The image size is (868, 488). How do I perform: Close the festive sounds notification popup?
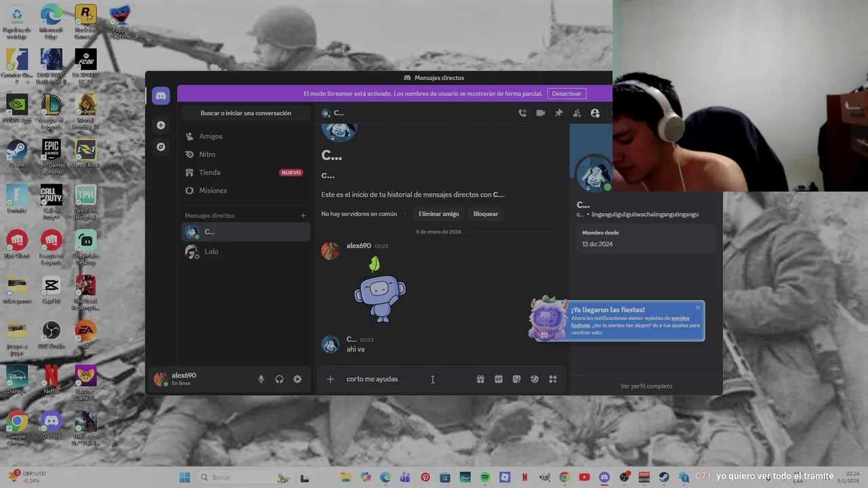click(x=698, y=308)
